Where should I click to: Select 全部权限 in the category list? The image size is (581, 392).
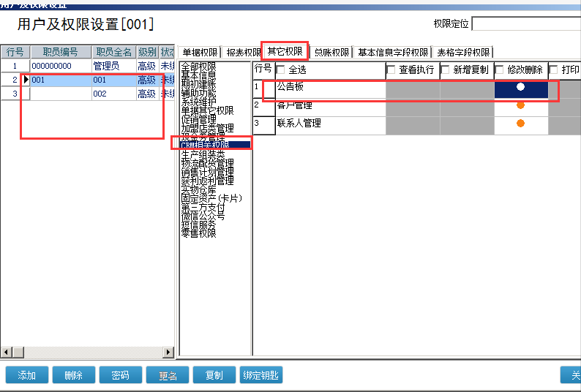(198, 67)
